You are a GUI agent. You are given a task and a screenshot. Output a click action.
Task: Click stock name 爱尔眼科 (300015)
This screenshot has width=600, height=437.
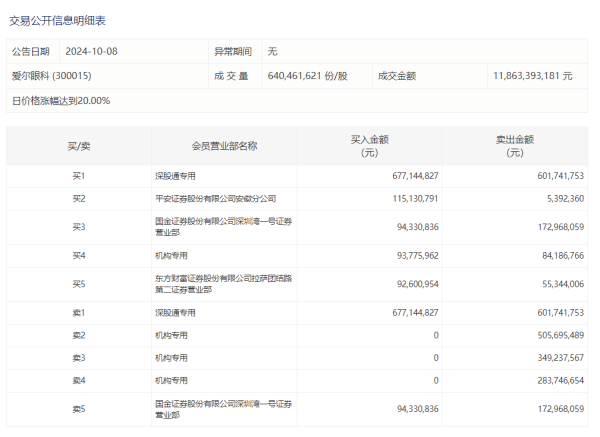click(x=51, y=76)
